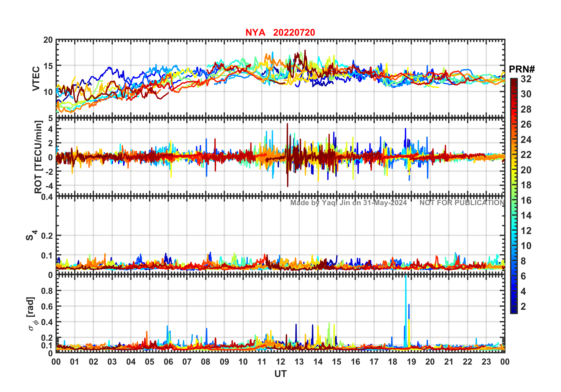The height and width of the screenshot is (392, 561).
Task: Click the 0.2 tick on the S4 axis
Action: click(47, 235)
